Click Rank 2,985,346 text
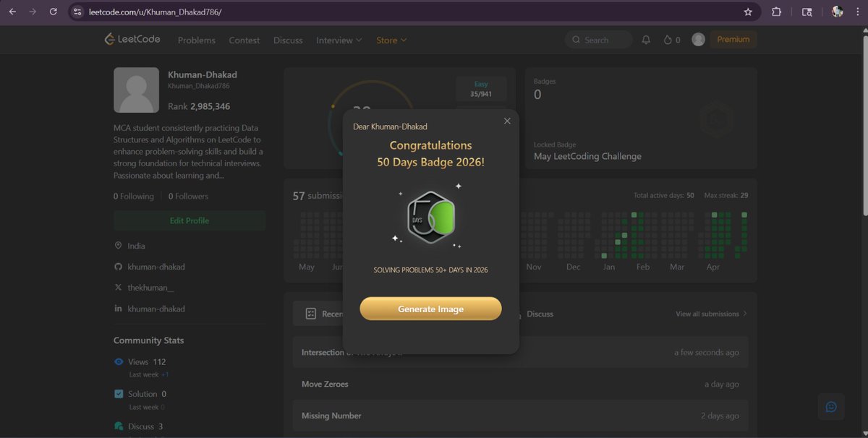The height and width of the screenshot is (438, 868). 199,106
